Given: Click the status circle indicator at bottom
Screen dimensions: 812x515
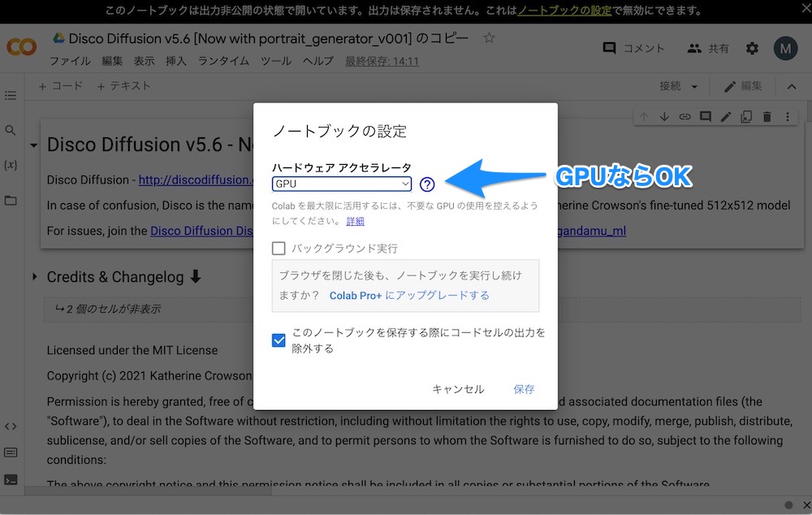Looking at the screenshot, I should point(788,505).
